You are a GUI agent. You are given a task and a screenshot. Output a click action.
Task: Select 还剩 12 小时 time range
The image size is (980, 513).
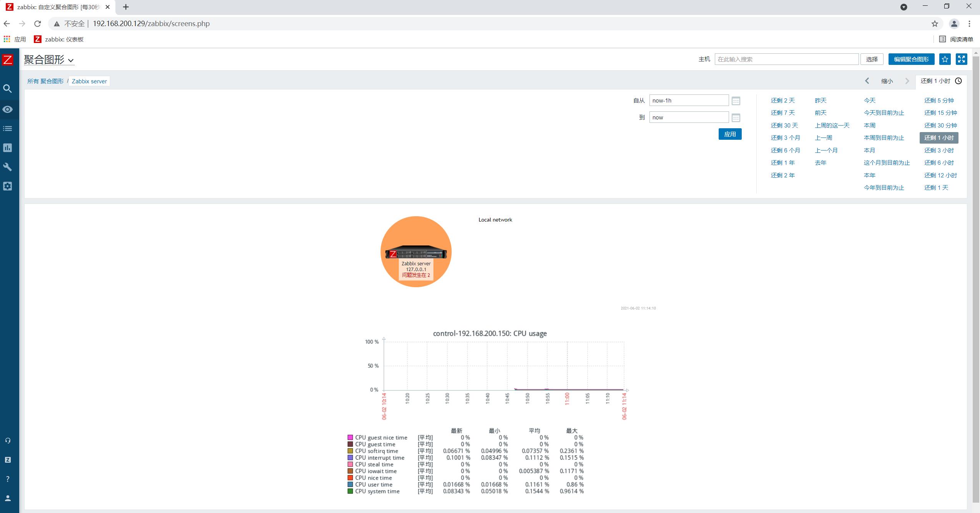coord(940,175)
